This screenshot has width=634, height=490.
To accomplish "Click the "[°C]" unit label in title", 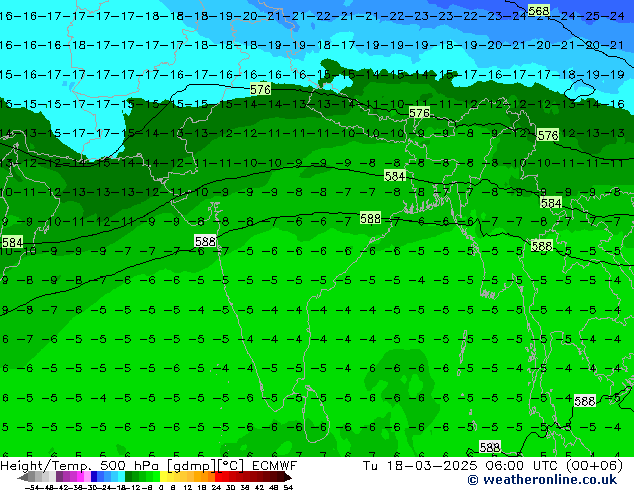I will click(x=231, y=466).
